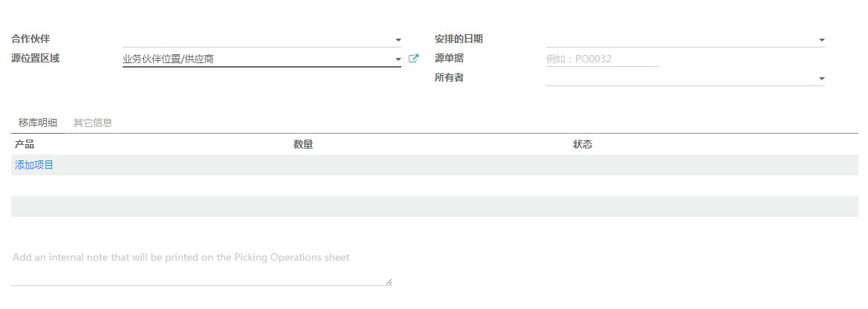Click the 合作伙伴 field label
Screen dimensions: 868x309
[x=30, y=39]
